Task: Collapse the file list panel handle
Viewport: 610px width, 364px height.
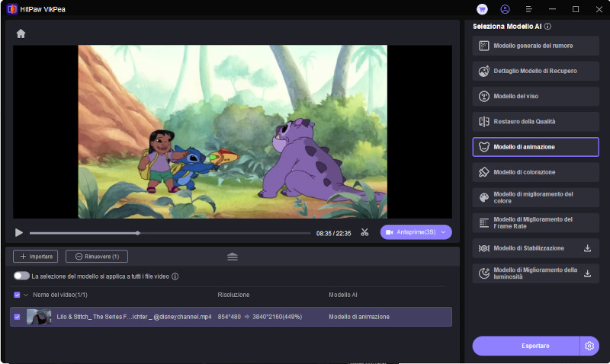Action: 233,257
